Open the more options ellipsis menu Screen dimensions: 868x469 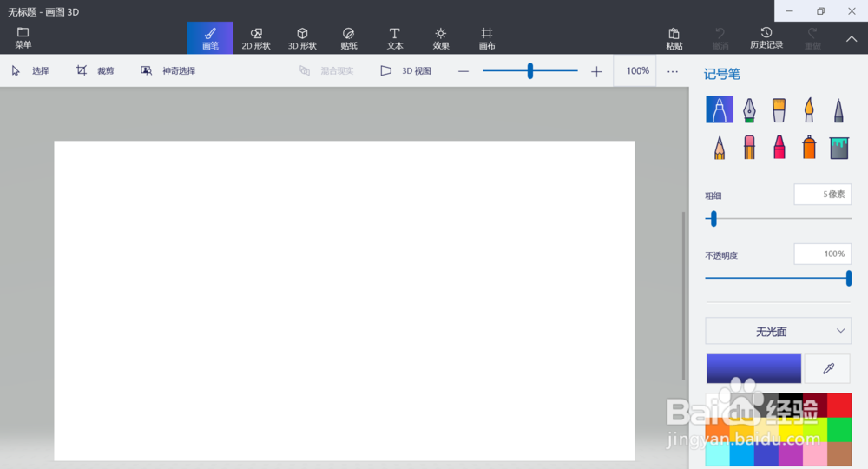673,71
